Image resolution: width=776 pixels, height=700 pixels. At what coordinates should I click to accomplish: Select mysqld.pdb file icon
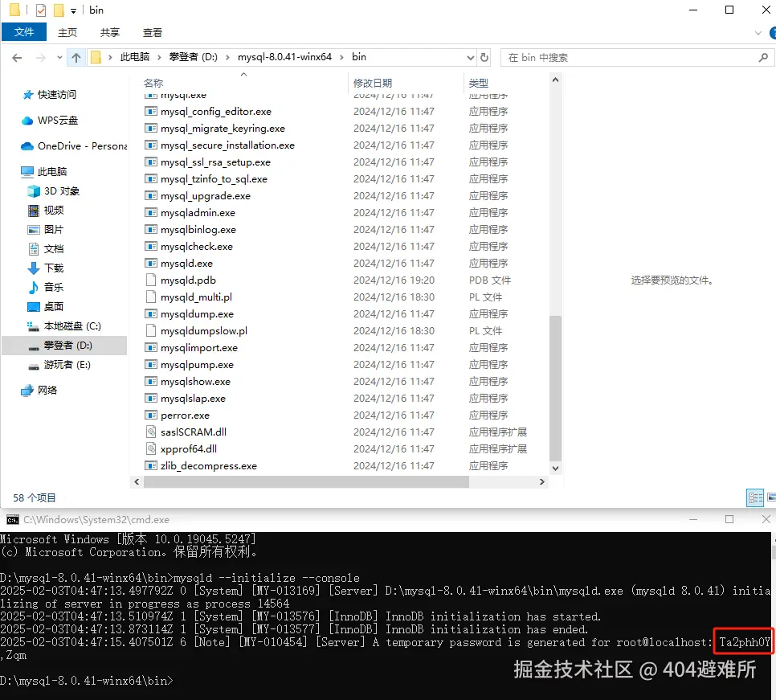[x=151, y=280]
